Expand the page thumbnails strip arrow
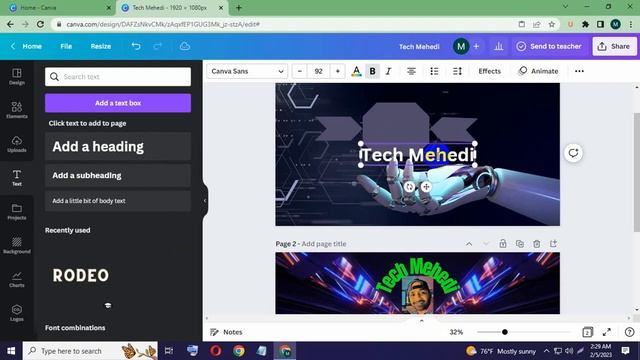640x360 pixels. (422, 320)
